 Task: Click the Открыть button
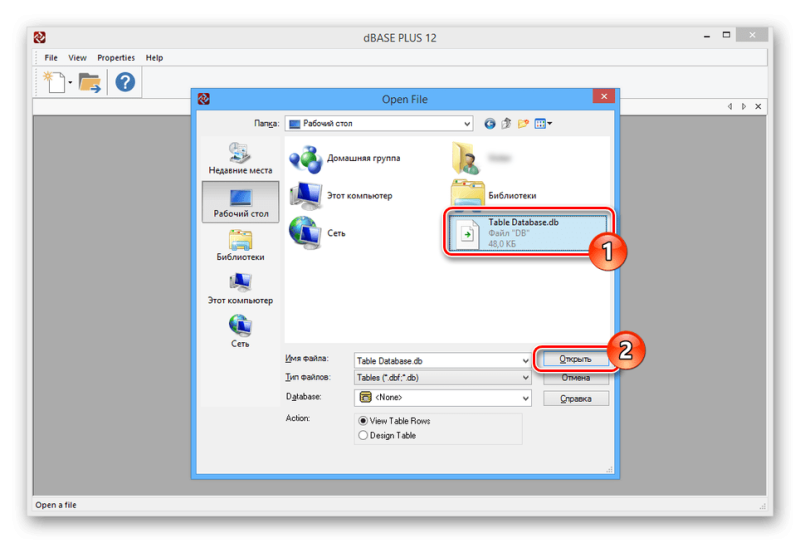coord(576,359)
